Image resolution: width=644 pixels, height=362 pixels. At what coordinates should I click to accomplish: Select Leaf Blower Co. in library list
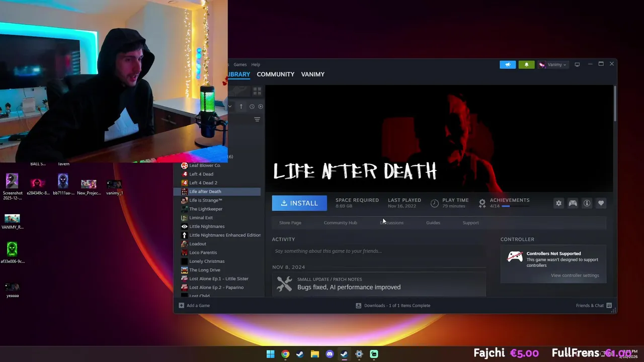point(205,165)
